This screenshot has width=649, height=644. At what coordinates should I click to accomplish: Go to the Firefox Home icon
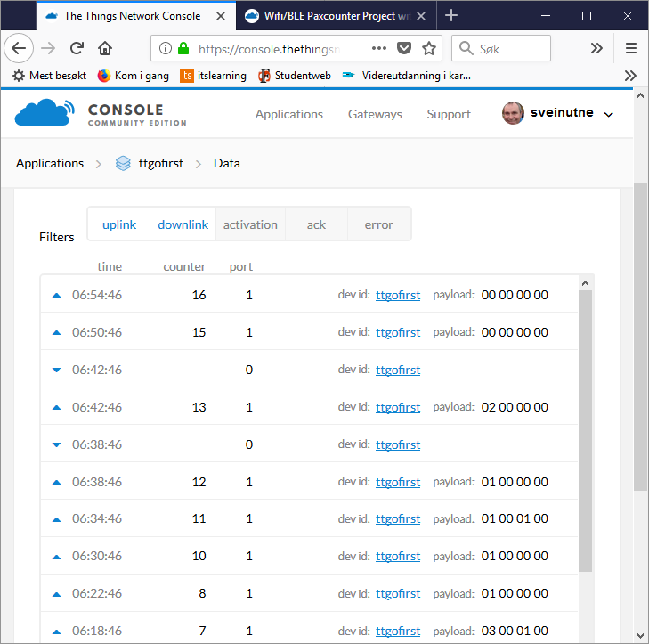[105, 48]
